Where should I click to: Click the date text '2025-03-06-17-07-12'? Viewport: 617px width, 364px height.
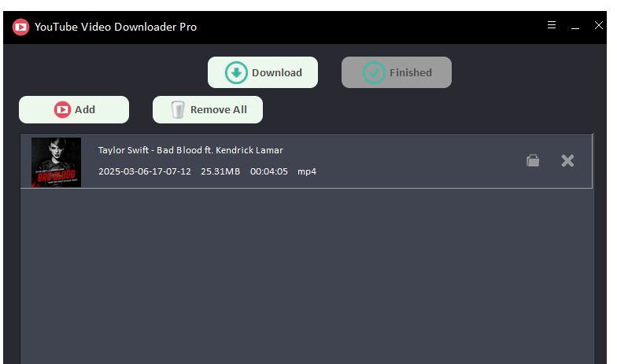click(x=145, y=171)
